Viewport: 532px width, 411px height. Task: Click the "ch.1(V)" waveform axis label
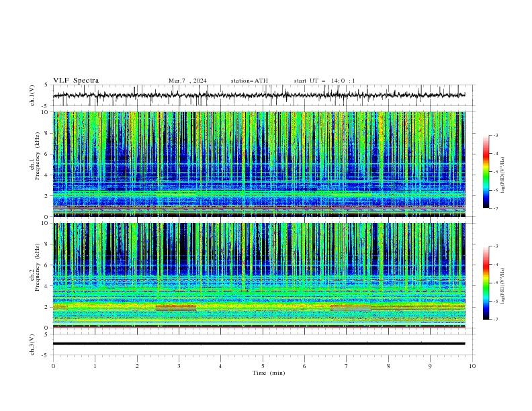pos(32,95)
